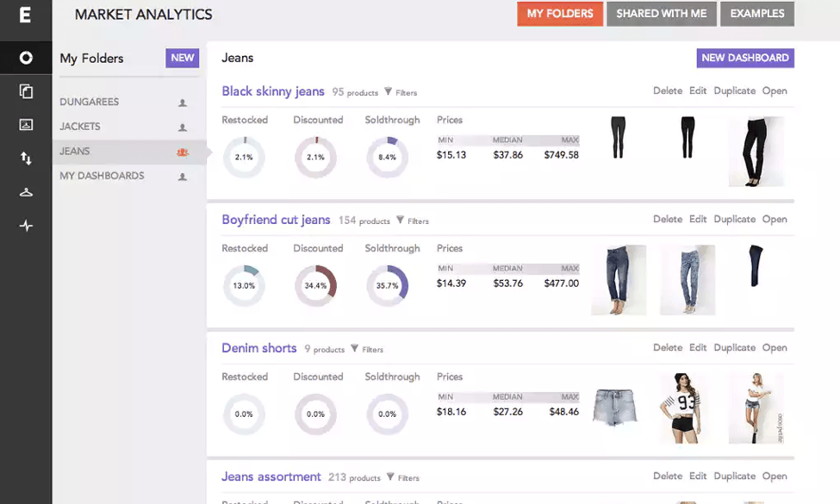Click the copy pages sidebar icon
Viewport: 840px width, 504px height.
(x=26, y=91)
